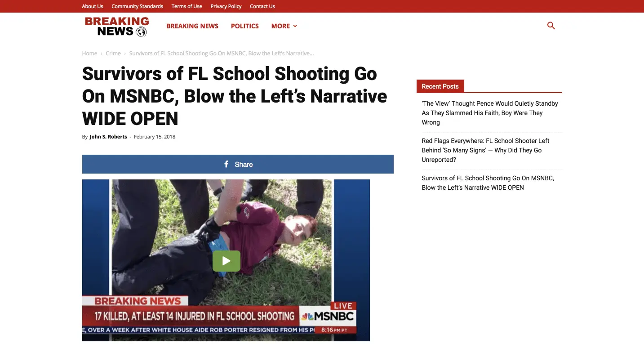This screenshot has width=644, height=344.
Task: Navigate to Home breadcrumb
Action: (90, 54)
